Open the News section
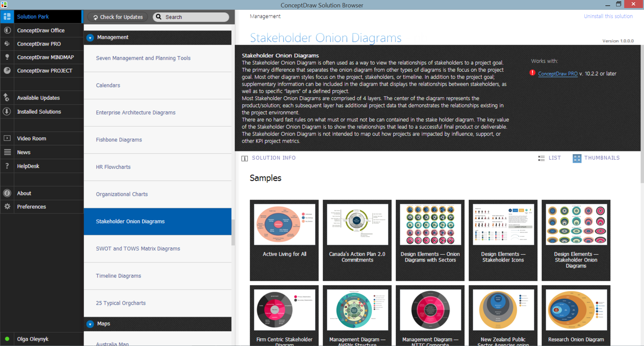The height and width of the screenshot is (346, 644). (42, 152)
